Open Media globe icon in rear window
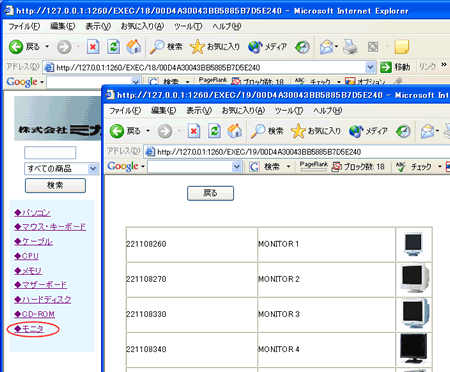The width and height of the screenshot is (450, 372). click(x=255, y=47)
